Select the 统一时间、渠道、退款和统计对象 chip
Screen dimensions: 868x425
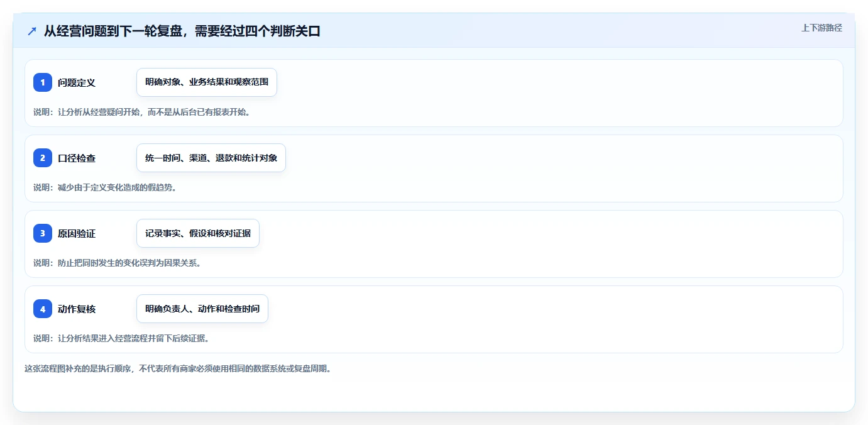click(x=211, y=158)
